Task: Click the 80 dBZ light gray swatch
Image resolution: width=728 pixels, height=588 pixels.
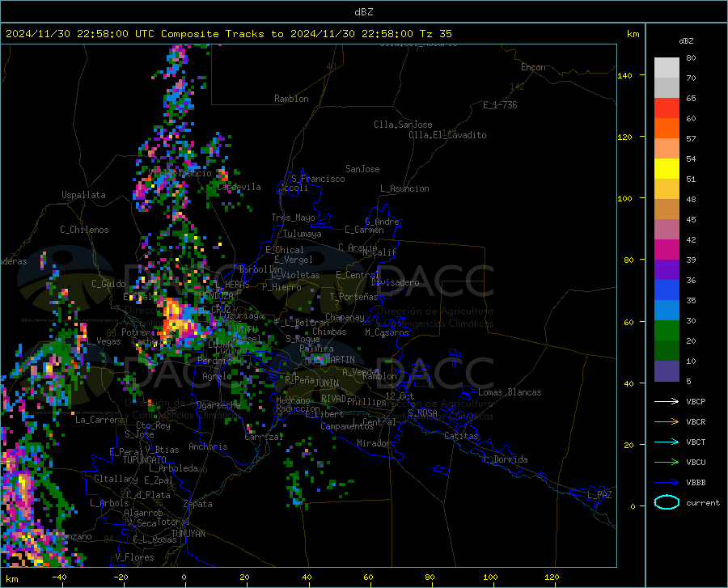Action: (x=667, y=68)
